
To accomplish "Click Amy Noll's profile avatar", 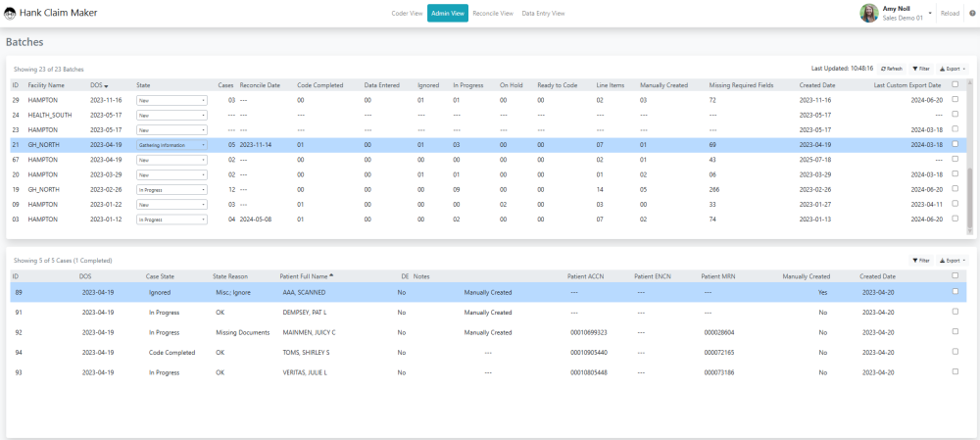I will click(868, 13).
